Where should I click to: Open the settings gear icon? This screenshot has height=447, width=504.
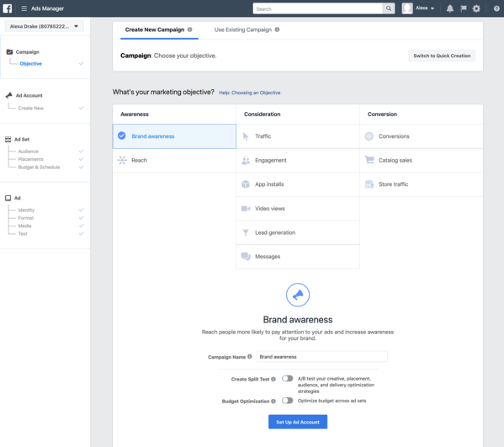[x=476, y=8]
